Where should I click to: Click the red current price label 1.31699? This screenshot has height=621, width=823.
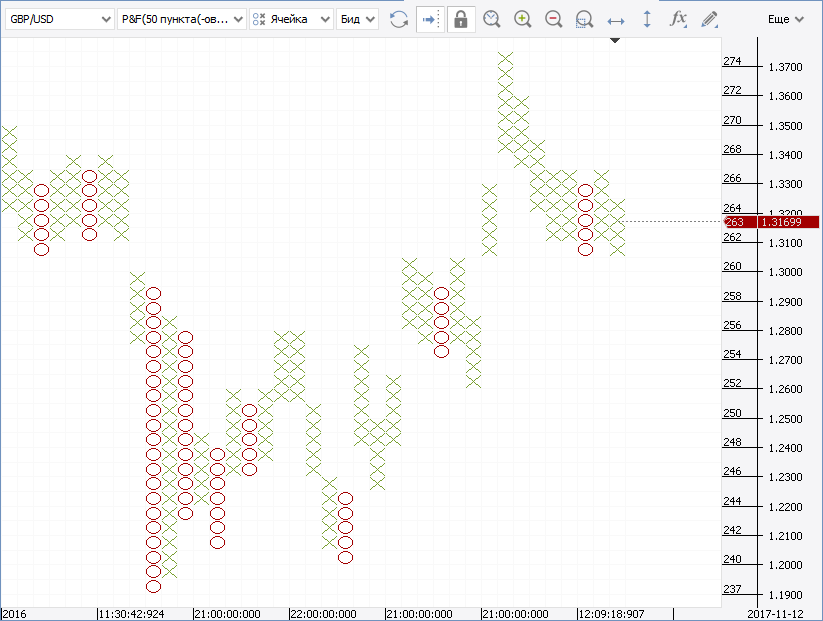coord(788,222)
